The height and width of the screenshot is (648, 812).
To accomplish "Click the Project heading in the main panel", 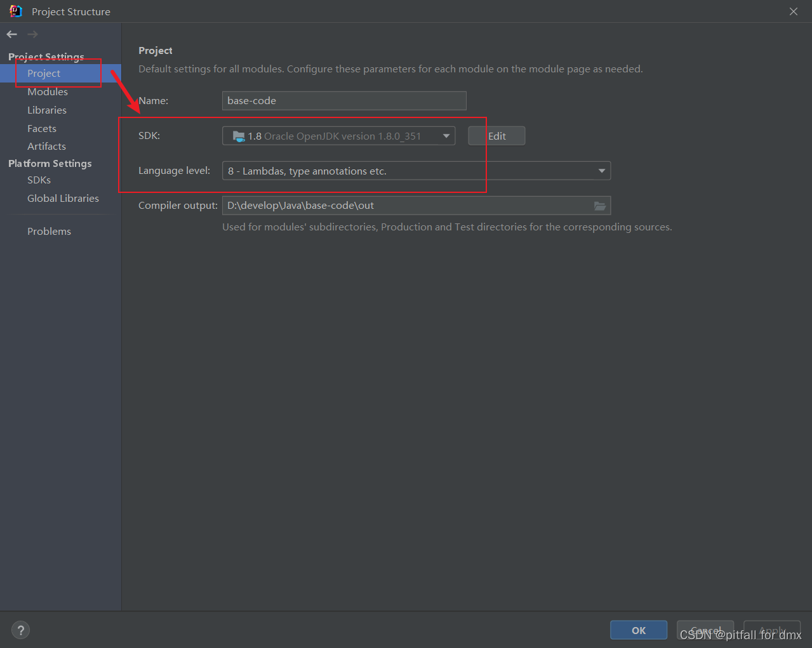I will click(x=156, y=51).
